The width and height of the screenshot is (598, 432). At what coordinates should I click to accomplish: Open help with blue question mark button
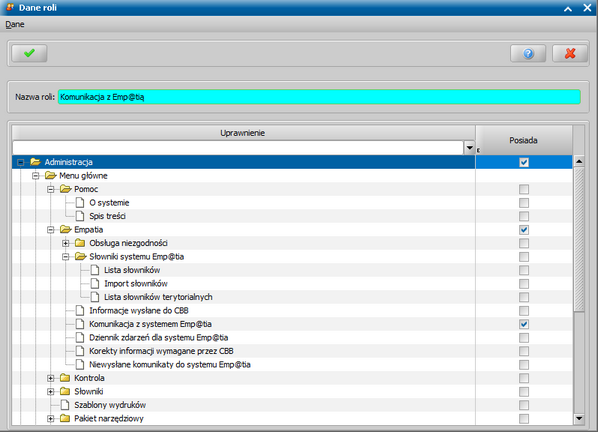click(x=528, y=53)
